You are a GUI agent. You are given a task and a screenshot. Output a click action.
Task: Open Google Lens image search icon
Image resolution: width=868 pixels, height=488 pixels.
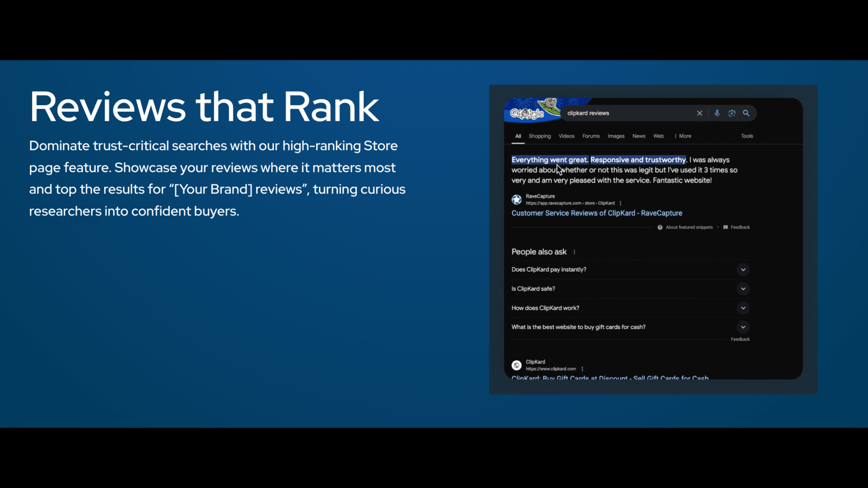[x=732, y=113]
